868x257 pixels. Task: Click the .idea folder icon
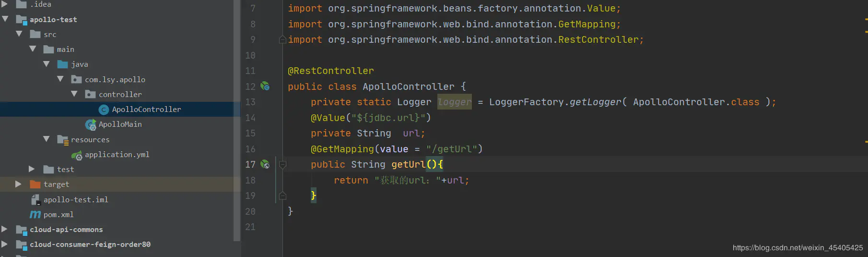tap(21, 4)
